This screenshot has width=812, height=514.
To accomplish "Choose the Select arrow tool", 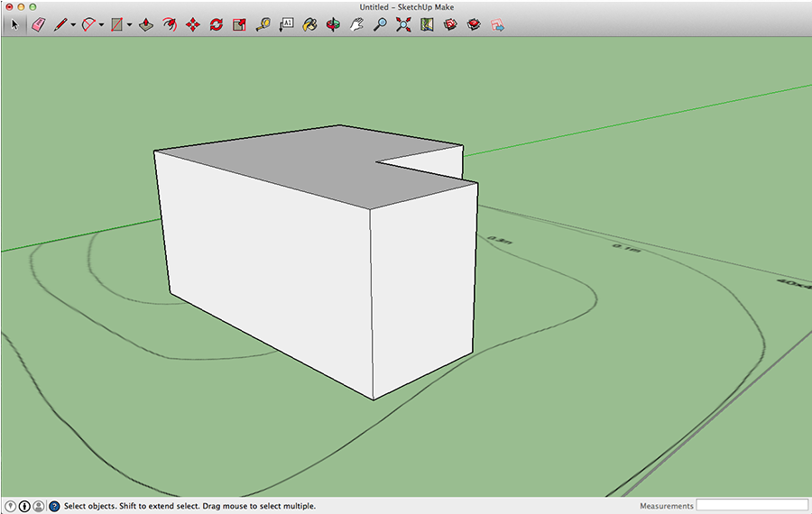I will tap(14, 24).
